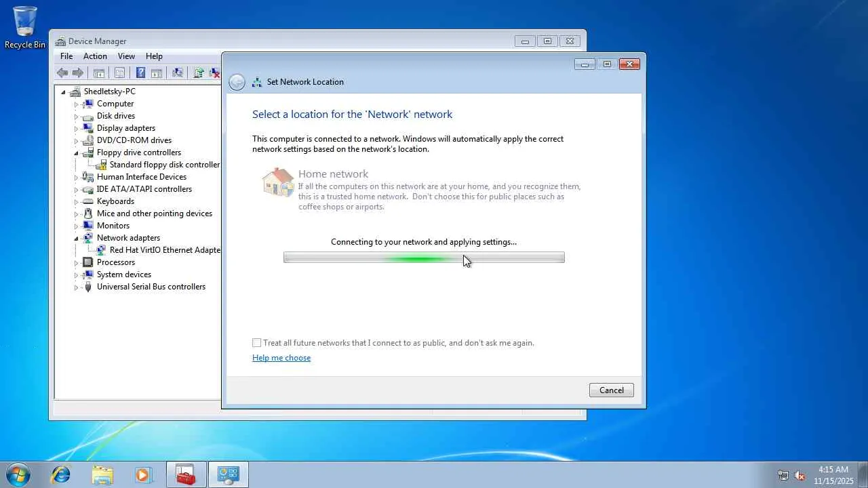Switch to the Set Network Location taskbar button
Image resolution: width=868 pixels, height=488 pixels.
[228, 474]
